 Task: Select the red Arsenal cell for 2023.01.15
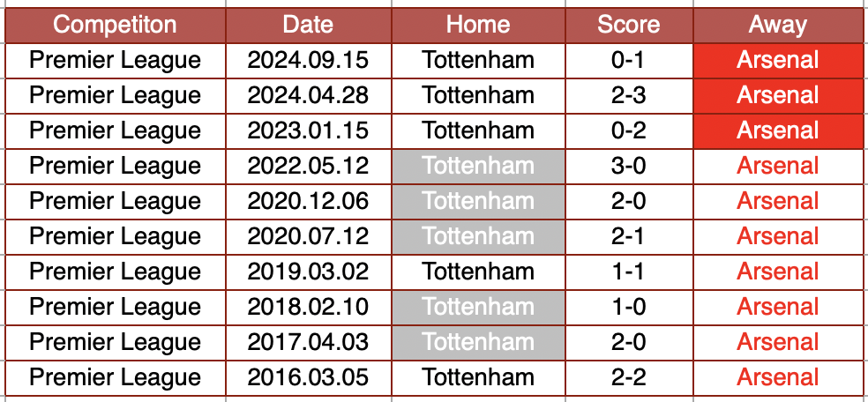[777, 130]
